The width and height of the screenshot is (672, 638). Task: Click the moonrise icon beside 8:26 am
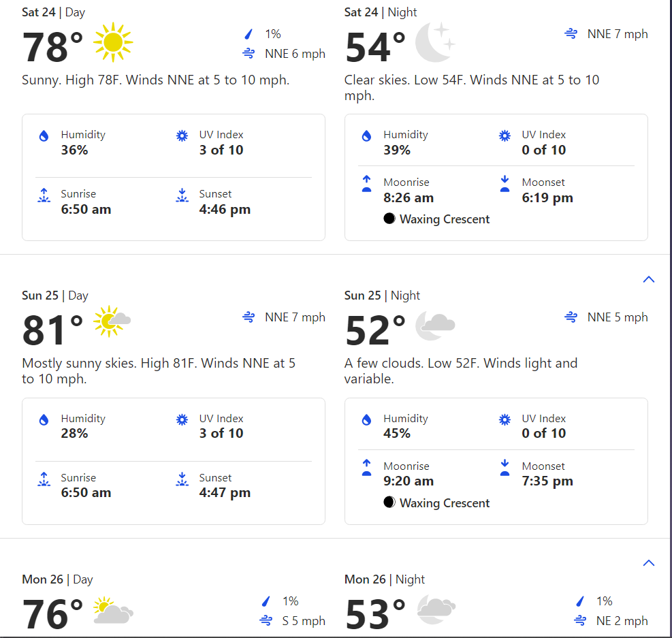pos(367,183)
